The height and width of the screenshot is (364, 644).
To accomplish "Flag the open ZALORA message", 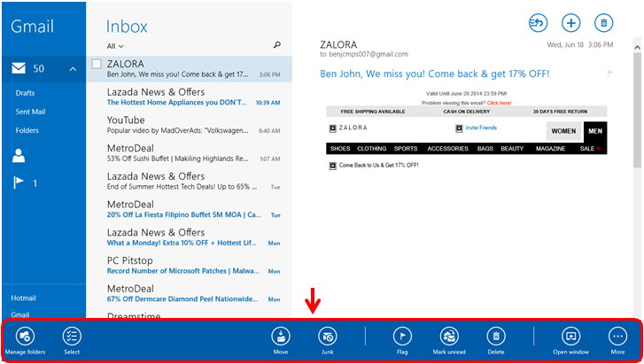I will tap(610, 74).
